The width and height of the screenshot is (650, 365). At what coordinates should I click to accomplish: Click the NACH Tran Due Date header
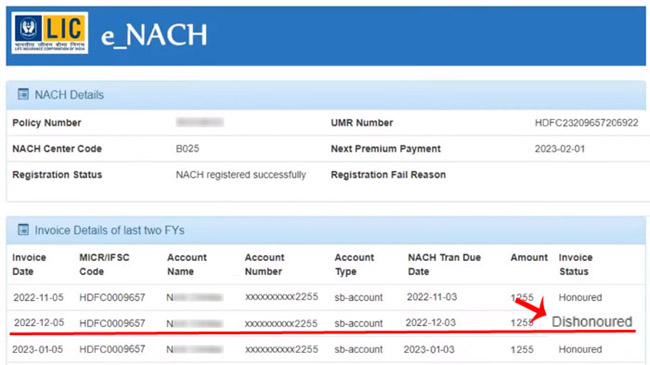444,264
